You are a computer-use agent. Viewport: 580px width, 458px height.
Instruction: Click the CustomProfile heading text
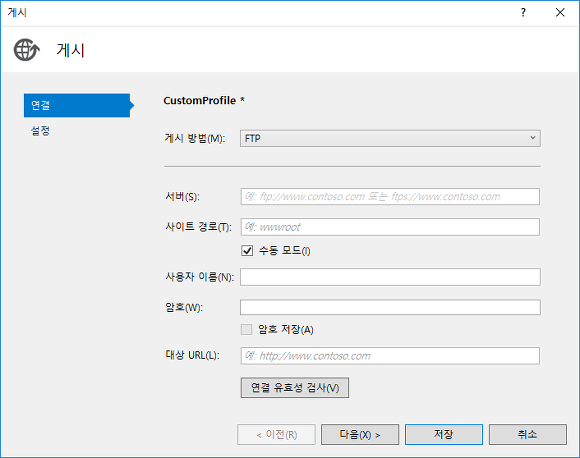click(204, 101)
